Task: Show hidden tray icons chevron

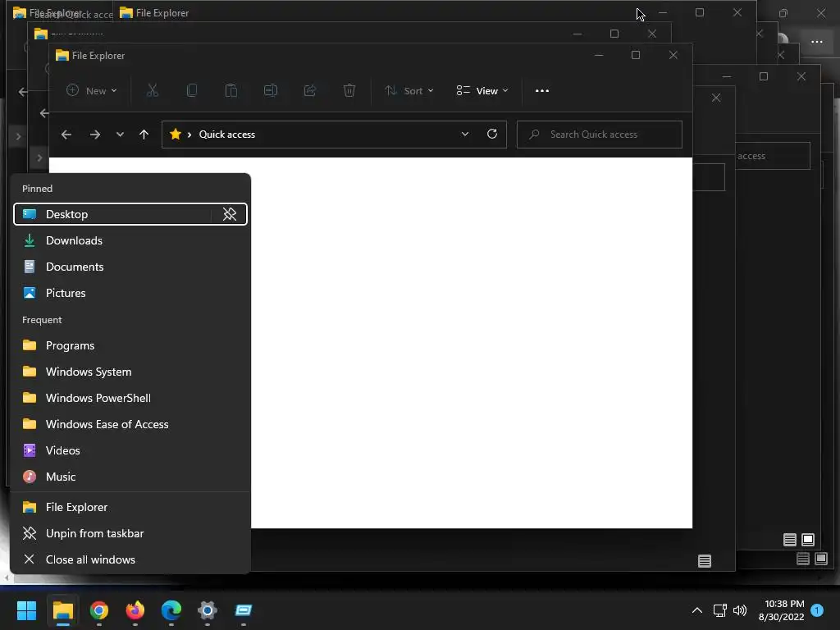Action: point(697,610)
